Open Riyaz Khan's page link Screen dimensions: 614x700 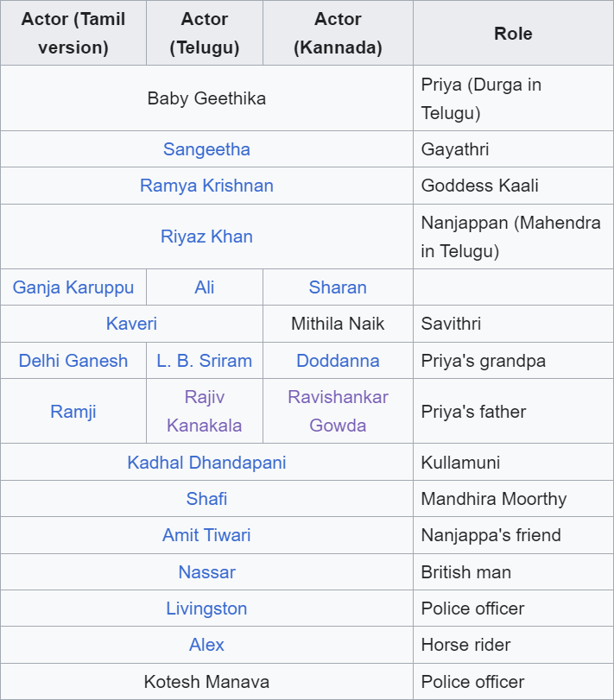click(x=206, y=236)
